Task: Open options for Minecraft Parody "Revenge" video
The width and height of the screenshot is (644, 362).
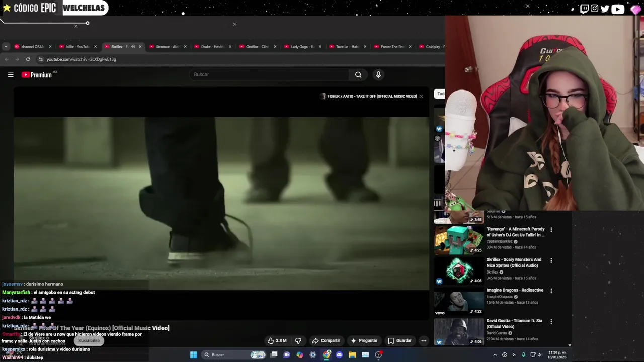Action: coord(551,230)
